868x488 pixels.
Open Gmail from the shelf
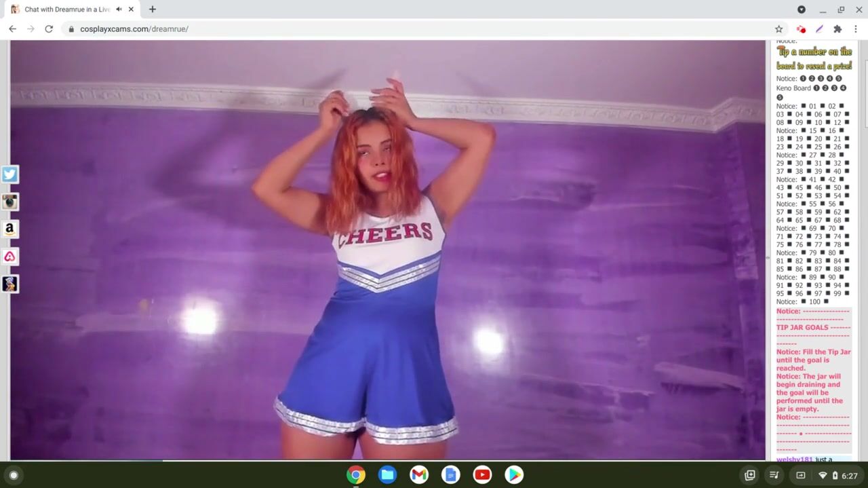(x=419, y=475)
